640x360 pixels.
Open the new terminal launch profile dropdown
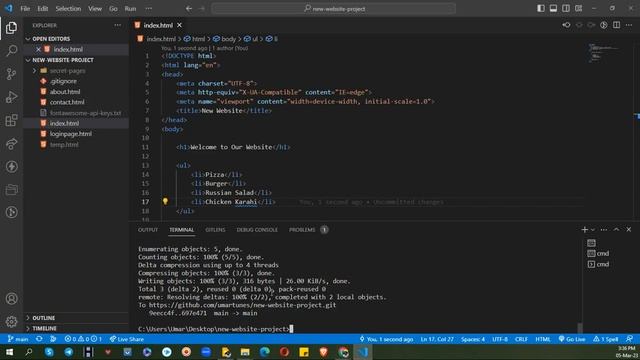point(593,230)
